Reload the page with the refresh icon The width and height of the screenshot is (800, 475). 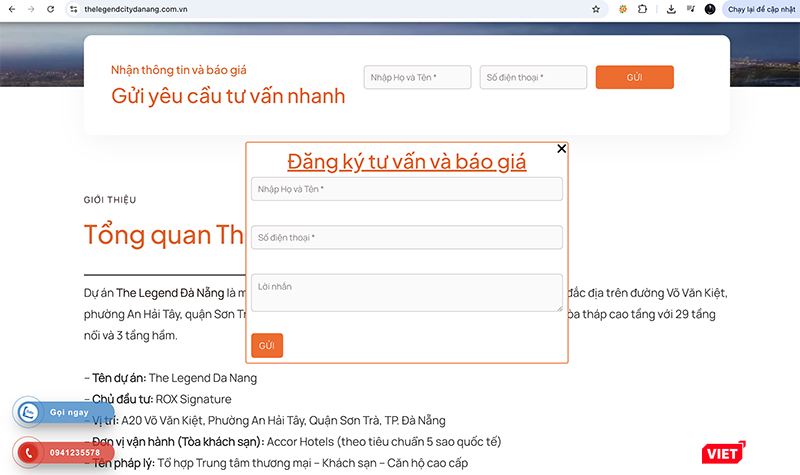point(52,9)
